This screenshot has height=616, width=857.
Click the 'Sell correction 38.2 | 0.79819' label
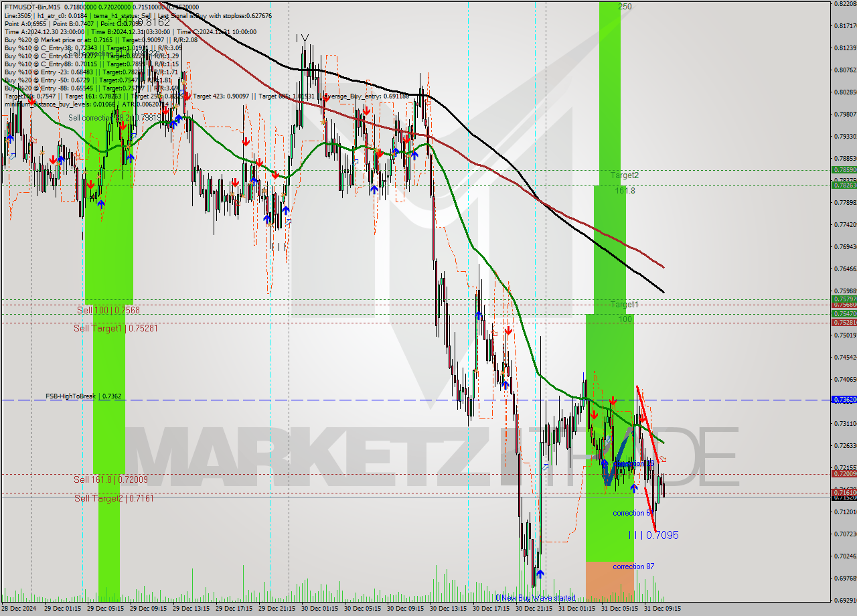click(x=114, y=118)
